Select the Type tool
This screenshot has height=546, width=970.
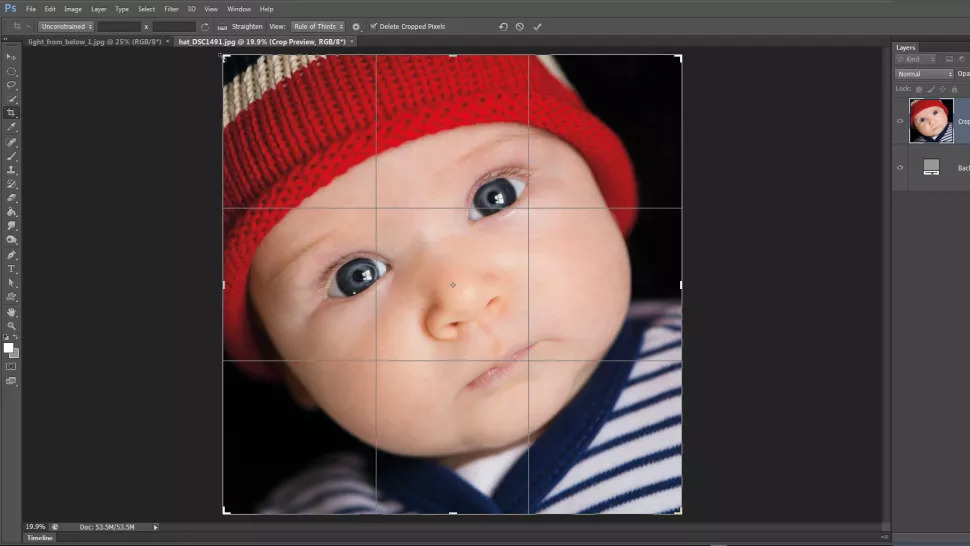(x=11, y=269)
